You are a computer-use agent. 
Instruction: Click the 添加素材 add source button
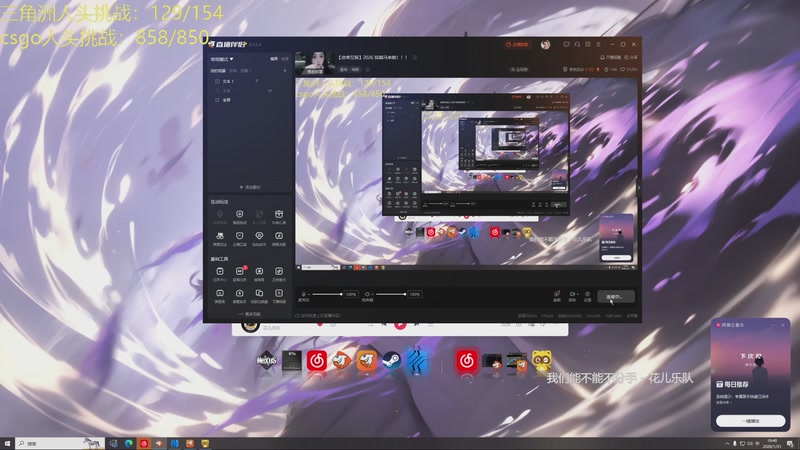click(249, 187)
